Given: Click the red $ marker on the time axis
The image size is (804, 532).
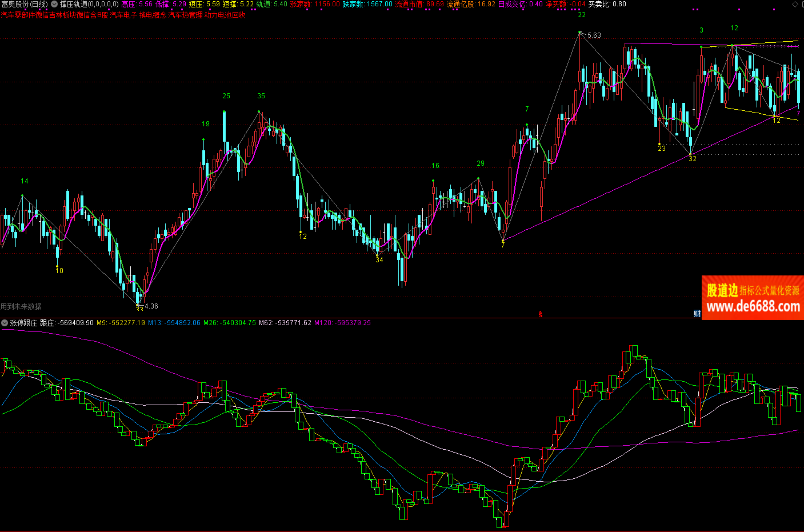Looking at the screenshot, I should (x=541, y=314).
